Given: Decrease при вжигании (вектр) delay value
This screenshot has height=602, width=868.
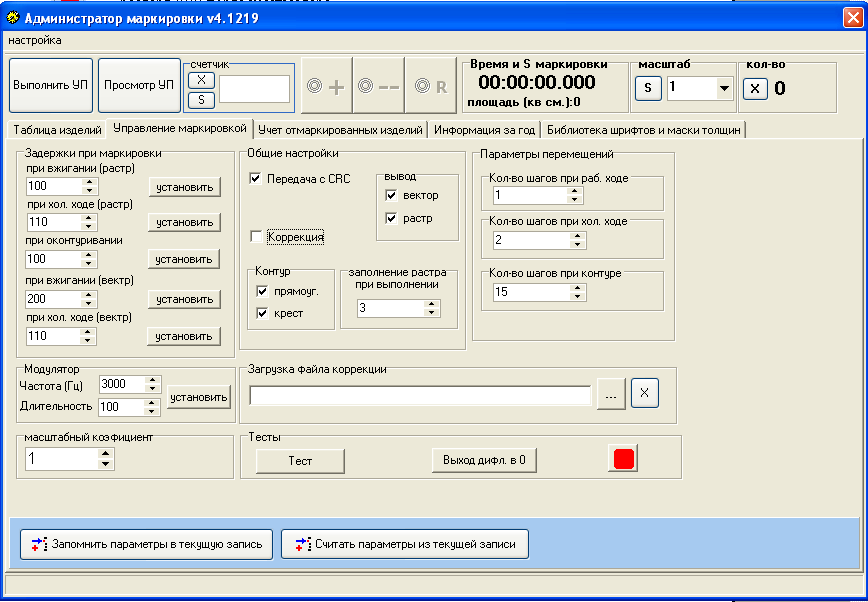Looking at the screenshot, I should coord(89,303).
